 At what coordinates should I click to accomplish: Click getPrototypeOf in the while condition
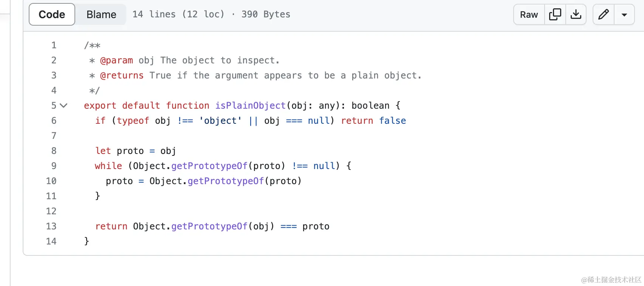(209, 166)
